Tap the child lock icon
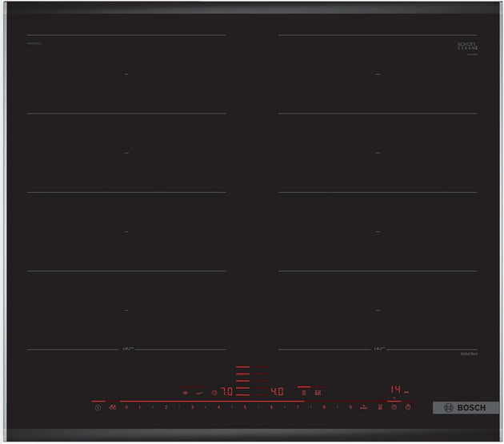504x444 pixels. (x=98, y=407)
